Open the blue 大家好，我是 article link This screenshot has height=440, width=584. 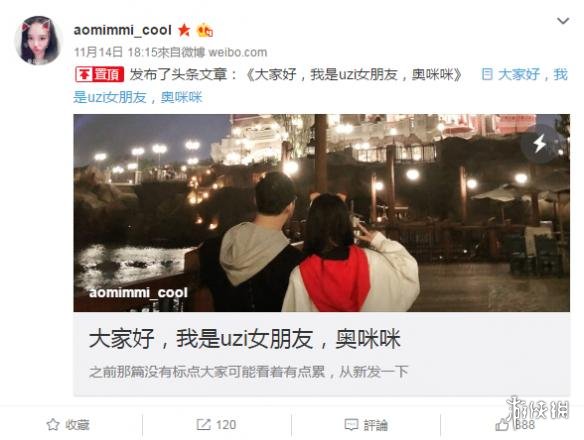pyautogui.click(x=320, y=86)
